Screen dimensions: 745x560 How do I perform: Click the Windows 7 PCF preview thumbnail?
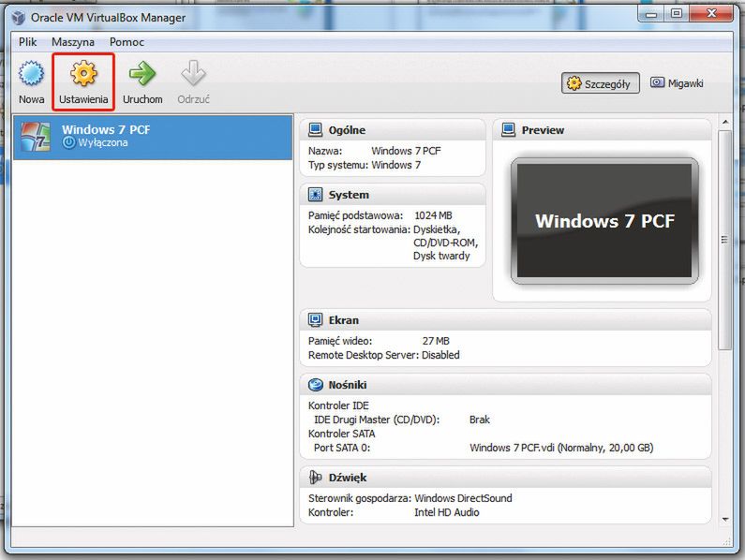(604, 221)
